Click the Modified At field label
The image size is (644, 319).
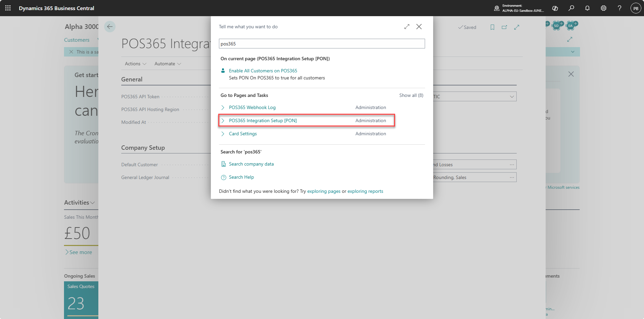coord(134,122)
